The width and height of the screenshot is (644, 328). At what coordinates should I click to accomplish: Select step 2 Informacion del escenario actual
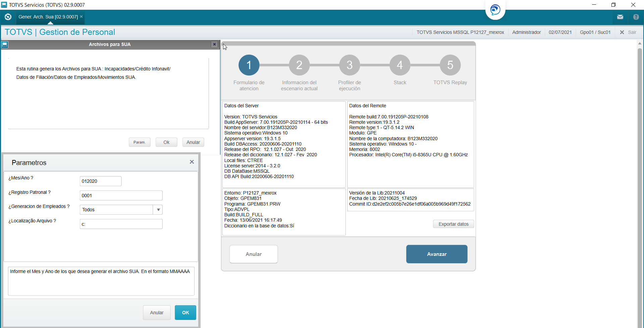click(299, 65)
